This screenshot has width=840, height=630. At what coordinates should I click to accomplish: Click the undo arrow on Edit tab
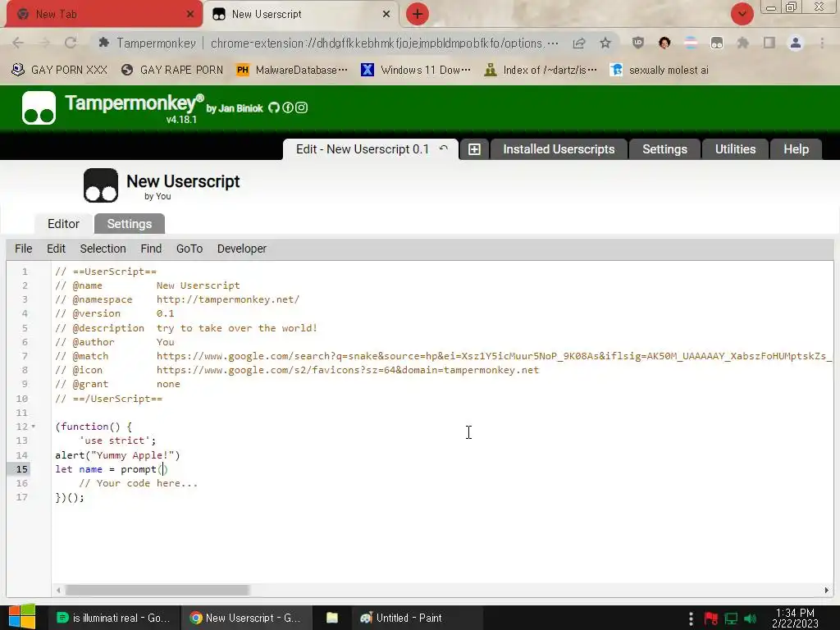pyautogui.click(x=444, y=148)
